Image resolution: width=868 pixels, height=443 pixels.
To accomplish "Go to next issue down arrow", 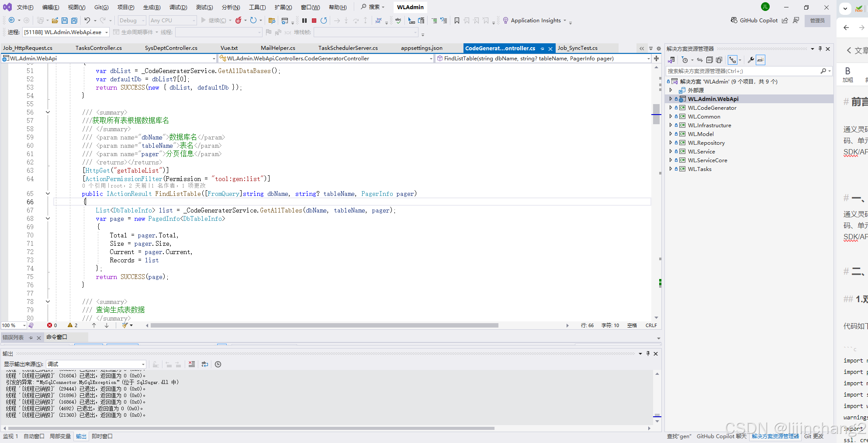I will (x=107, y=325).
